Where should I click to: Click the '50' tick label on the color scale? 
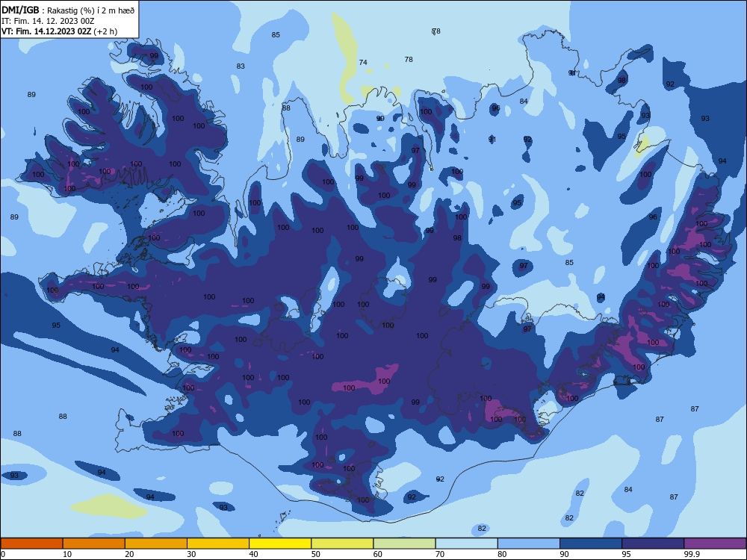pyautogui.click(x=316, y=554)
